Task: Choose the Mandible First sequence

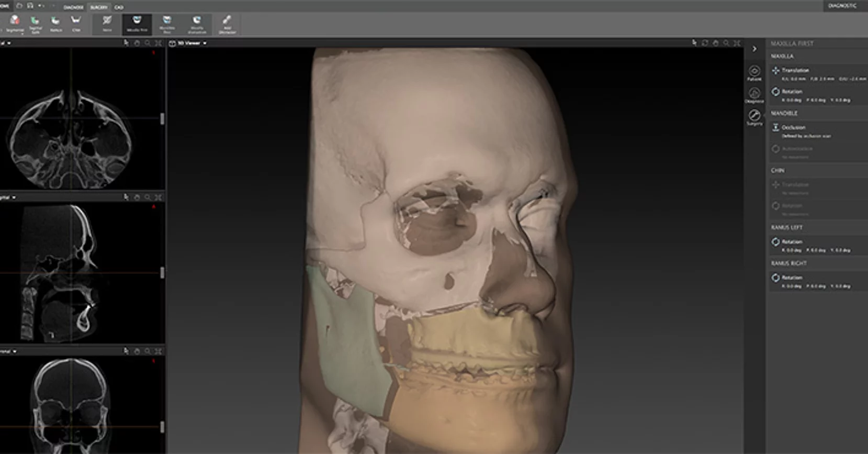Action: (167, 24)
